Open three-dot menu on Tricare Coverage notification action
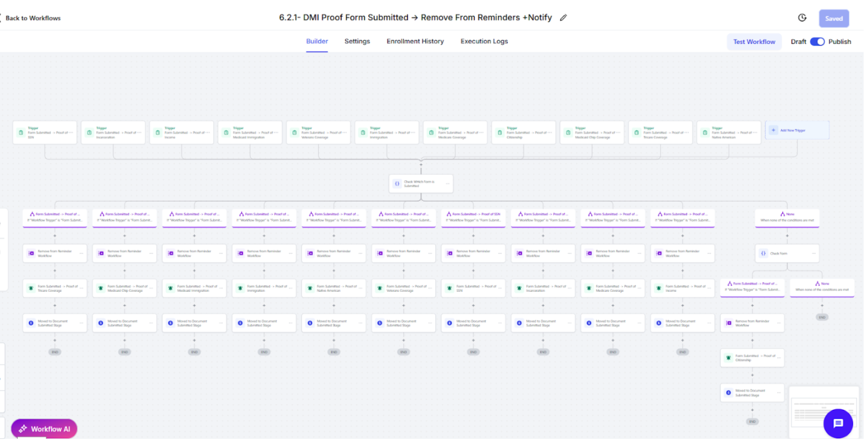The image size is (868, 440). (x=82, y=289)
